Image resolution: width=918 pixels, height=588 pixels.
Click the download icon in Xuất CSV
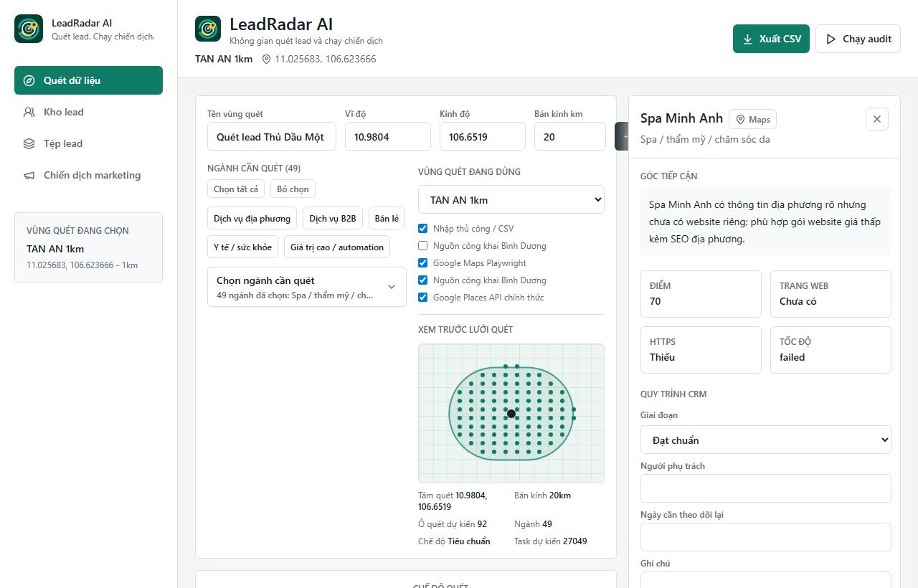747,39
